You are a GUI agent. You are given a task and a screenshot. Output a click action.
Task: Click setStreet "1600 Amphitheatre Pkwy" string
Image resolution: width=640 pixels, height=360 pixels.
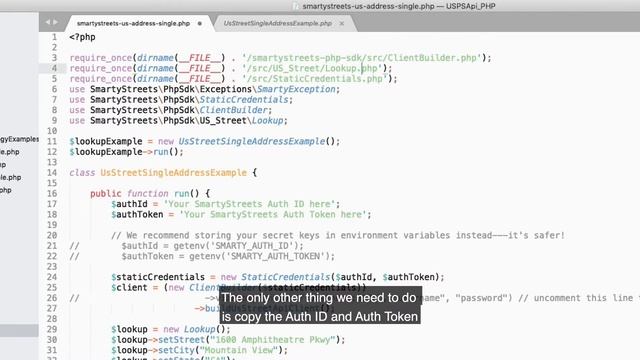coord(273,340)
